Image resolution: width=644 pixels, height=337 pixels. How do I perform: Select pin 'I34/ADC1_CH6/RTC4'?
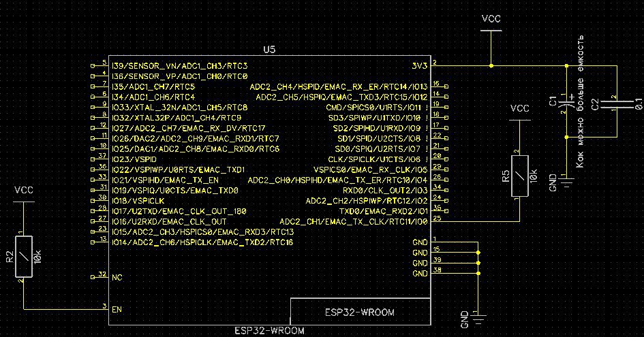pyautogui.click(x=153, y=97)
